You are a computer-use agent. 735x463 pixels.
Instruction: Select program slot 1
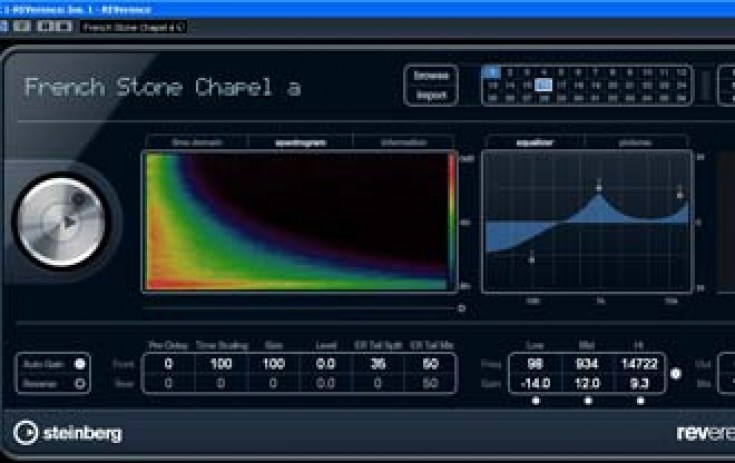492,72
